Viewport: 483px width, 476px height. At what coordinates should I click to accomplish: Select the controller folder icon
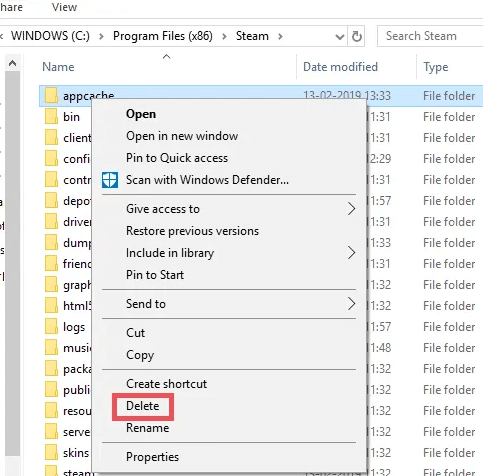(x=51, y=180)
